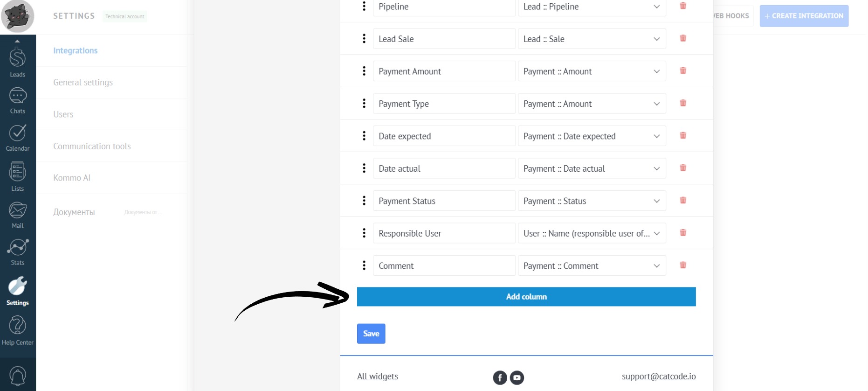The image size is (868, 391).
Task: Open Communication tools settings menu
Action: pyautogui.click(x=92, y=147)
